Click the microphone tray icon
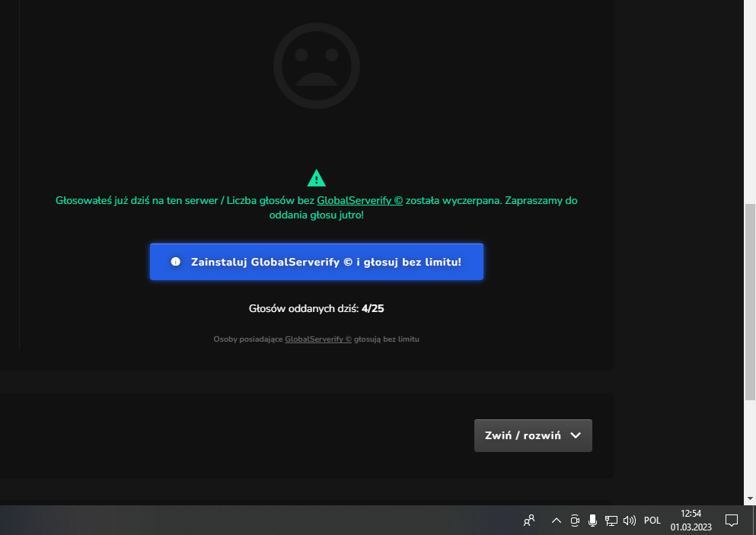The height and width of the screenshot is (535, 756). pos(592,521)
